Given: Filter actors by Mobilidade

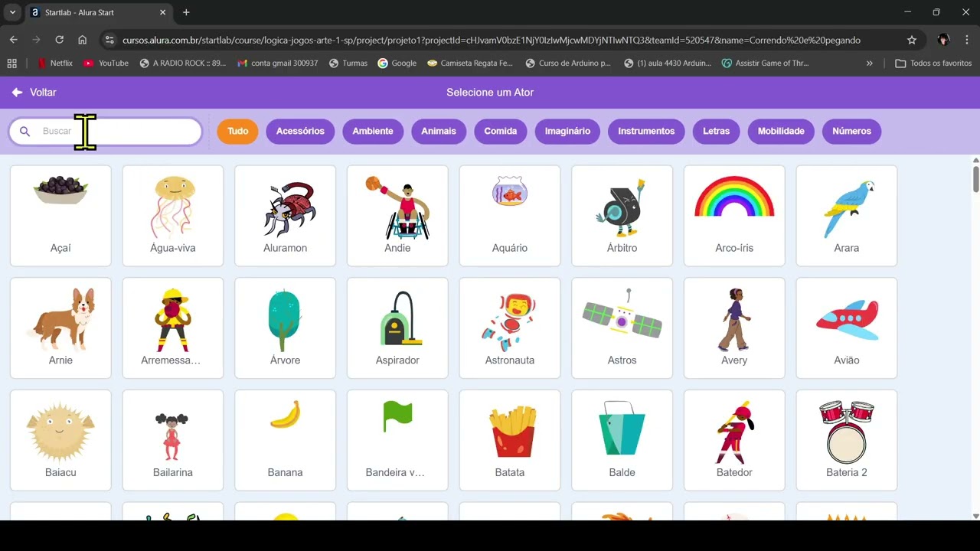Looking at the screenshot, I should (x=781, y=131).
